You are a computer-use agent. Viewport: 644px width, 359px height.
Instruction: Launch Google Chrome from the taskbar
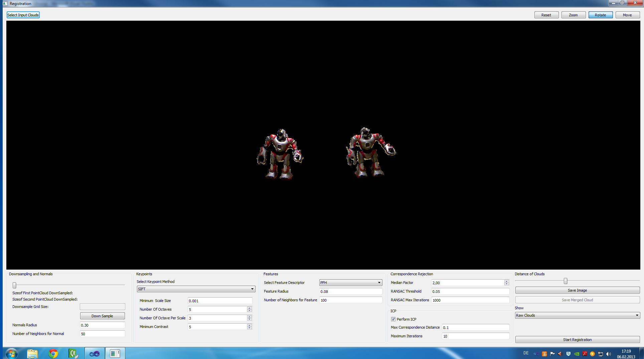pos(53,353)
